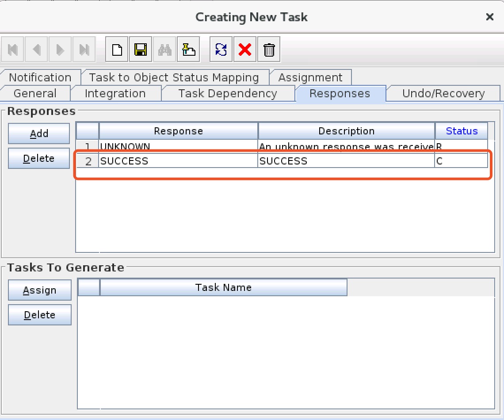Go to the previous record icon
504x420 pixels.
pos(36,50)
